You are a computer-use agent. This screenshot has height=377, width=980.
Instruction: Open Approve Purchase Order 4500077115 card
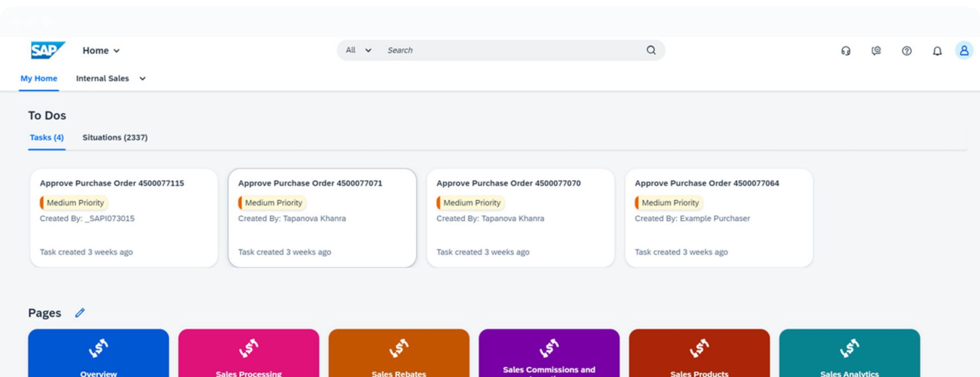(x=124, y=217)
